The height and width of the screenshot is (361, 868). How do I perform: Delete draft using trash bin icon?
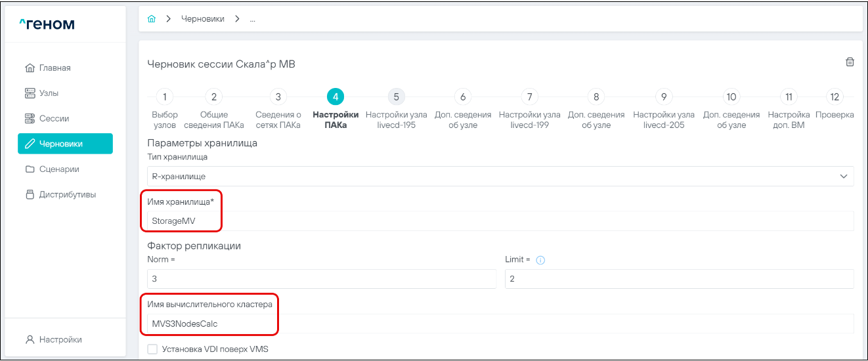point(850,62)
